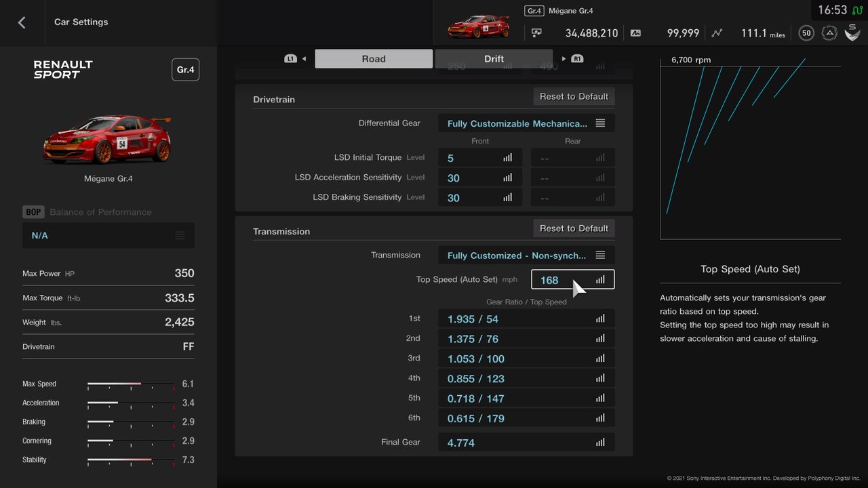Adjust 6th gear ratio bars icon
Viewport: 868px width, 488px height.
point(600,418)
